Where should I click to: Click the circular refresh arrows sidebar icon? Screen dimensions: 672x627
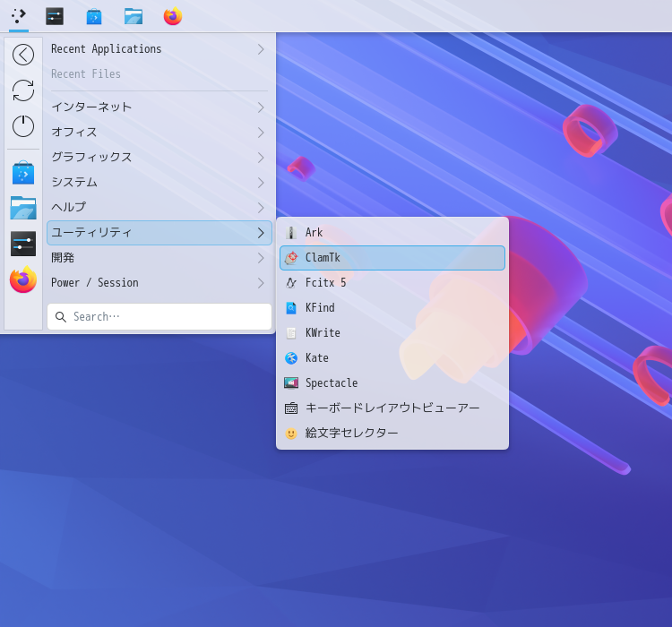[x=23, y=90]
